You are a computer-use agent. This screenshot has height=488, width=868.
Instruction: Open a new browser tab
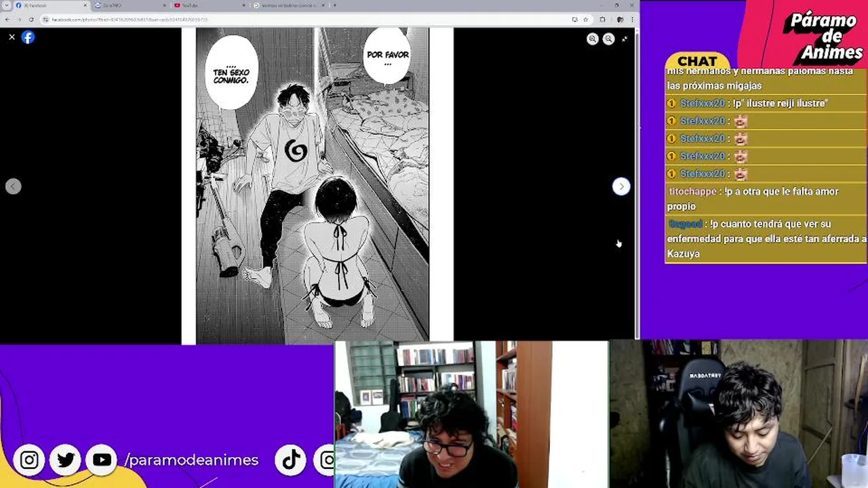(334, 5)
